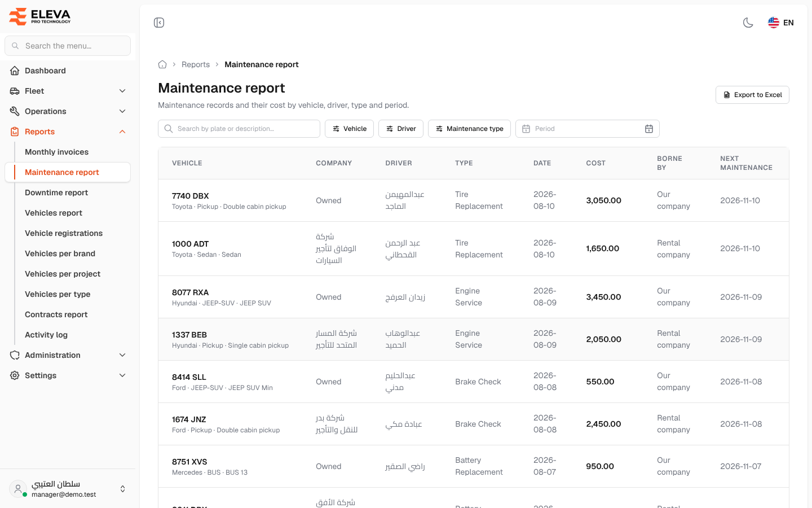The width and height of the screenshot is (812, 508).
Task: Open the Vehicle filter
Action: point(350,129)
